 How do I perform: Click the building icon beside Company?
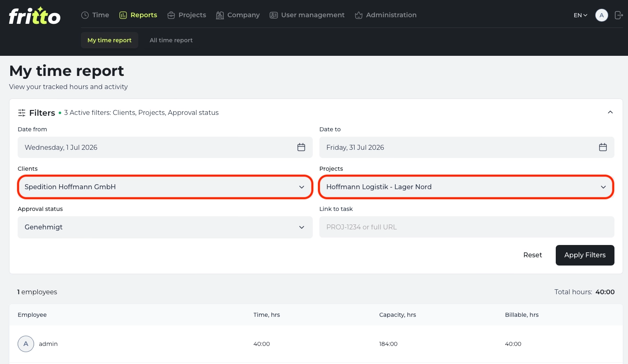pos(220,15)
